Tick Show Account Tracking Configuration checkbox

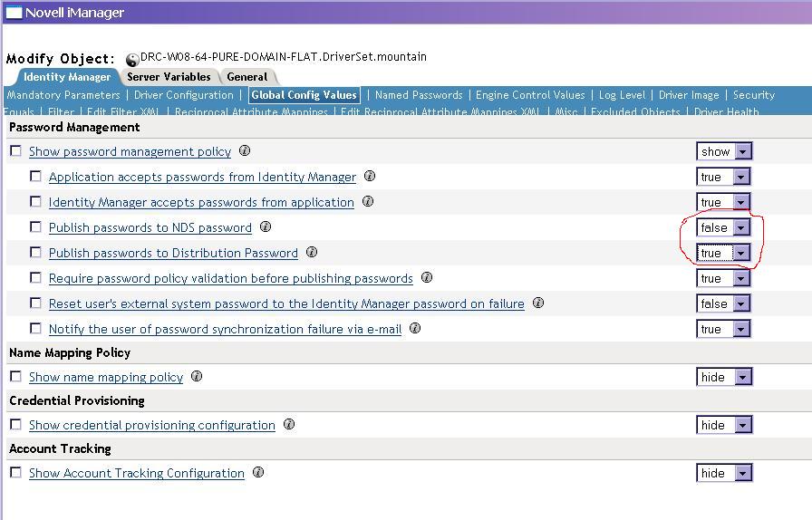tap(16, 472)
